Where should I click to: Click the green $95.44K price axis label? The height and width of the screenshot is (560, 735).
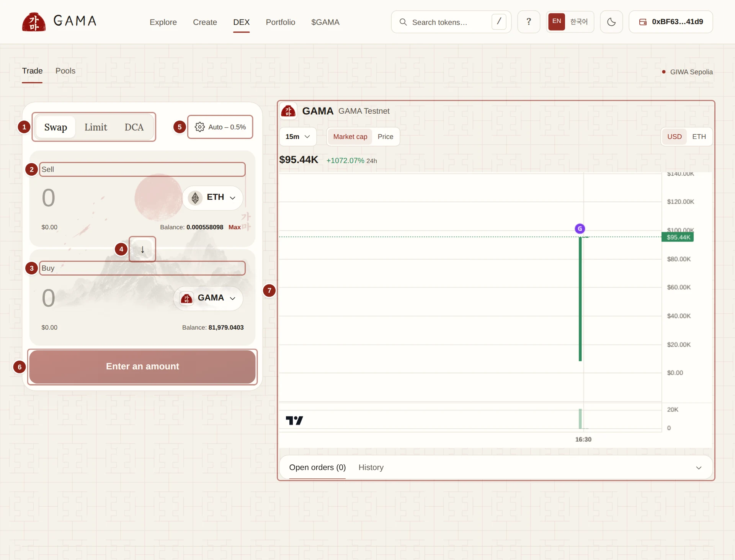click(678, 237)
